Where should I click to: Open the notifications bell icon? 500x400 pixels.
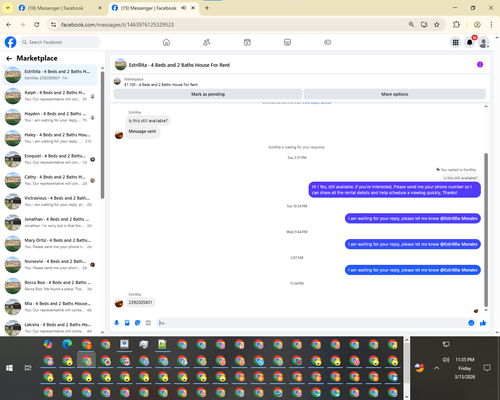tap(470, 42)
